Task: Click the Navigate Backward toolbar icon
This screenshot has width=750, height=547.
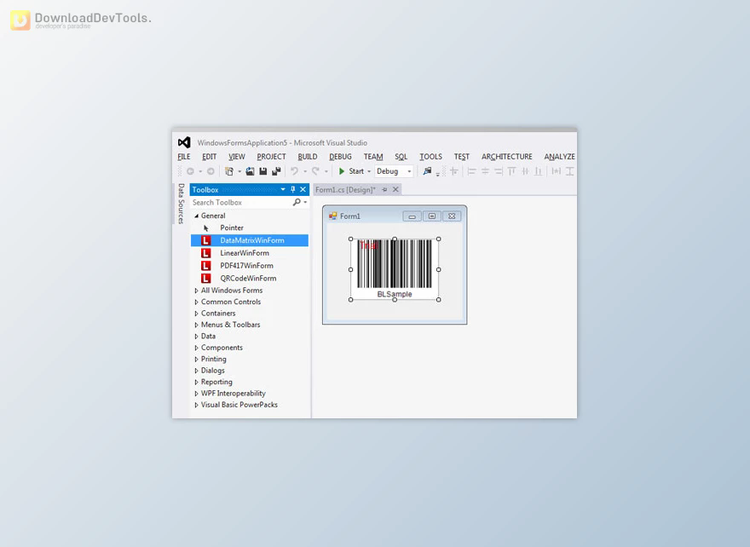Action: (x=190, y=171)
